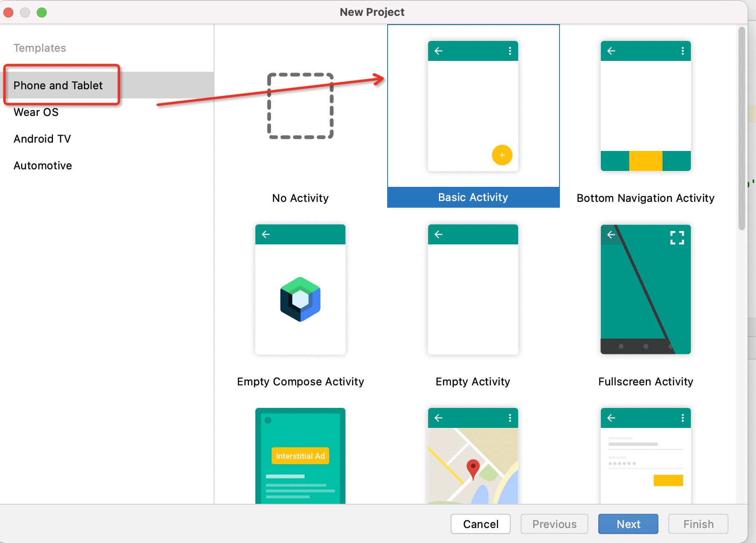Select the No Activity template thumbnail

pyautogui.click(x=300, y=106)
